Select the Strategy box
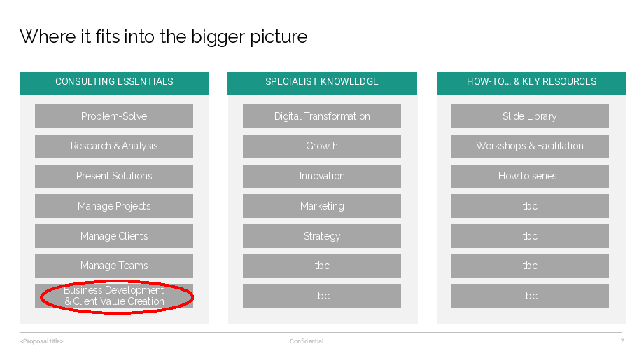Image resolution: width=644 pixels, height=363 pixels. (x=322, y=236)
